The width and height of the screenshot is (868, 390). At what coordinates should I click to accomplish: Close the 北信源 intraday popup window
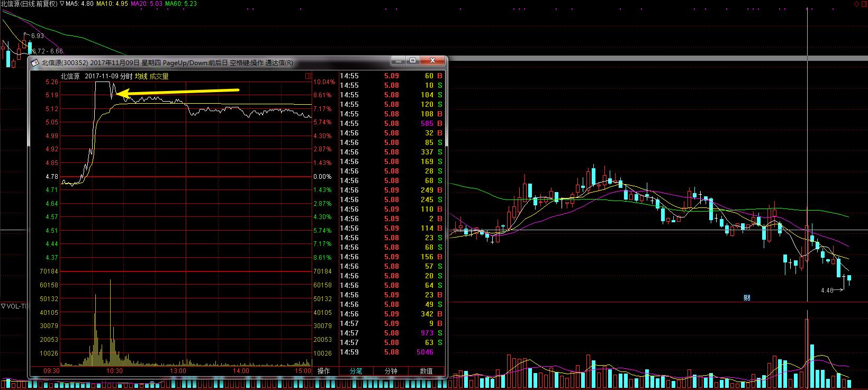[434, 61]
